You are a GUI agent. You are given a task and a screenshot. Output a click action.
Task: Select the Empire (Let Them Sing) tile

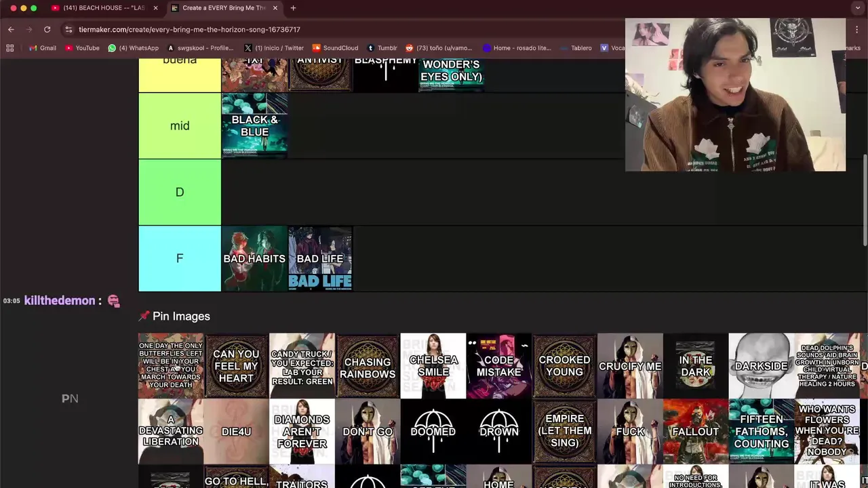(x=564, y=432)
